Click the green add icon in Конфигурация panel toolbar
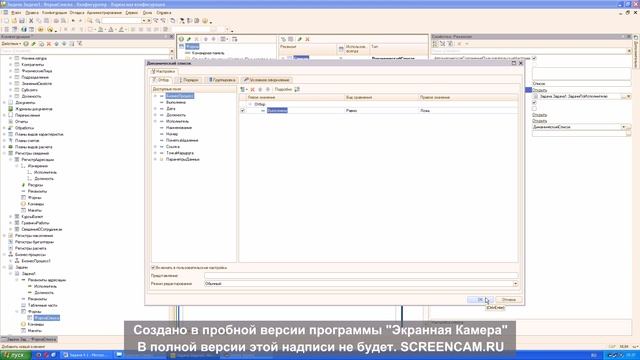This screenshot has height=360, width=640. tap(26, 44)
